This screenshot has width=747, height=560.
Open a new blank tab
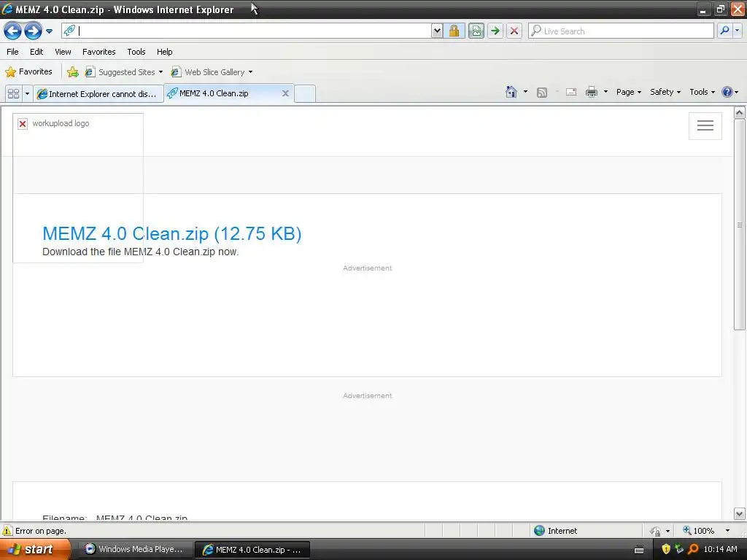pos(305,93)
